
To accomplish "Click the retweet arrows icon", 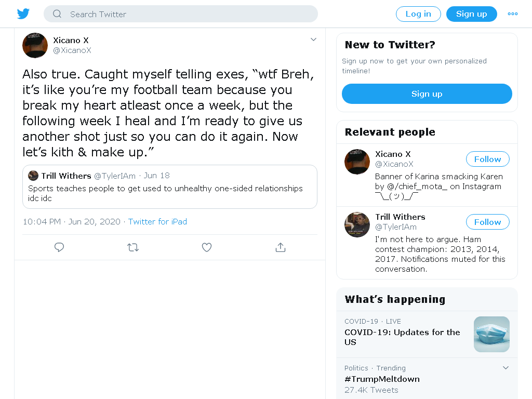I will (133, 247).
